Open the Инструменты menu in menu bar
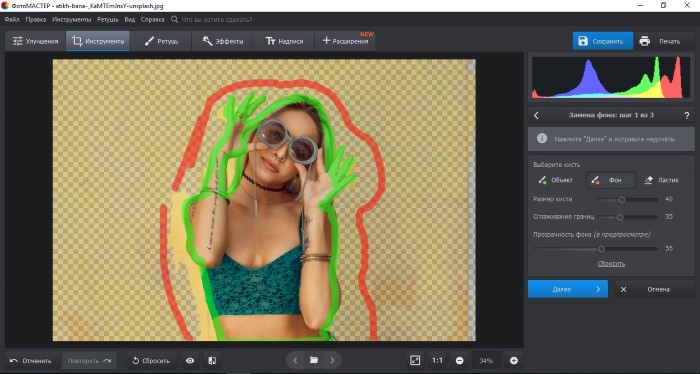 pyautogui.click(x=71, y=20)
